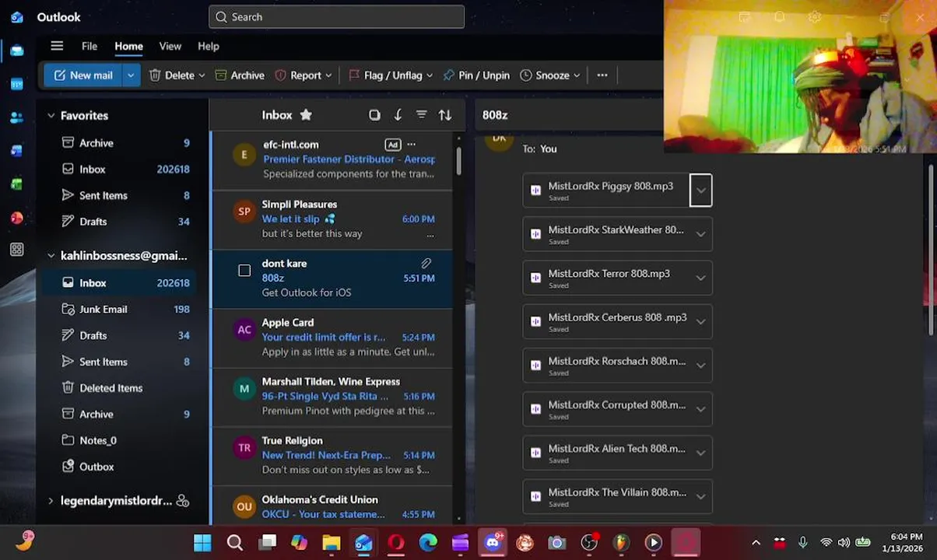The width and height of the screenshot is (937, 560).
Task: Click the Delete toolbar button
Action: pyautogui.click(x=171, y=75)
